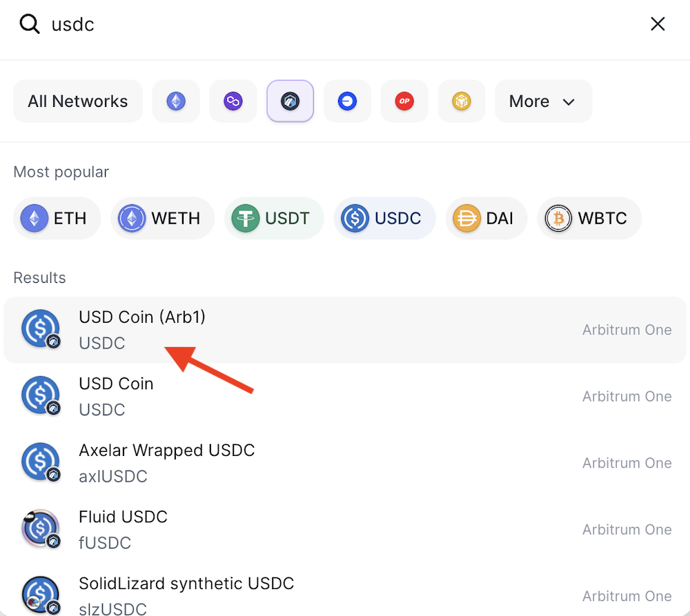The width and height of the screenshot is (690, 616).
Task: Click the magnifying glass search icon
Action: point(28,23)
